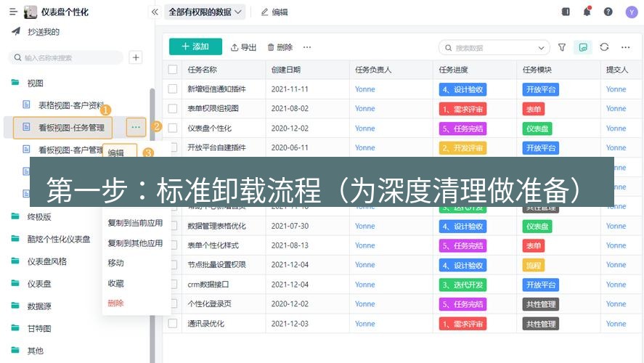This screenshot has height=363, width=644.
Task: Open the filter funnel icon
Action: (x=562, y=48)
